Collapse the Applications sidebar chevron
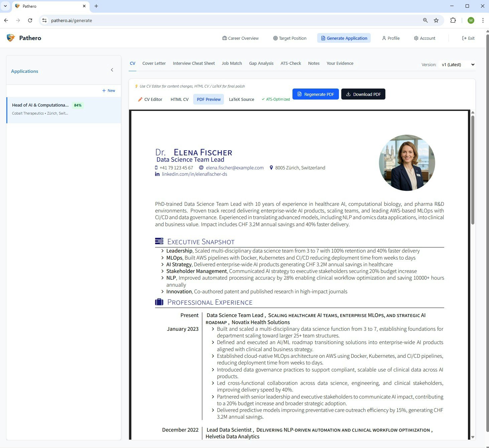Image resolution: width=489 pixels, height=448 pixels. coord(112,70)
